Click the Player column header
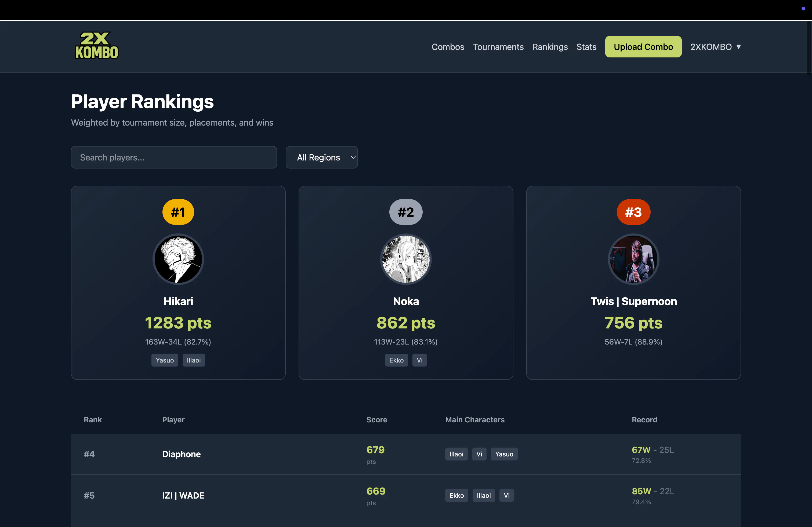The height and width of the screenshot is (527, 812). tap(173, 420)
